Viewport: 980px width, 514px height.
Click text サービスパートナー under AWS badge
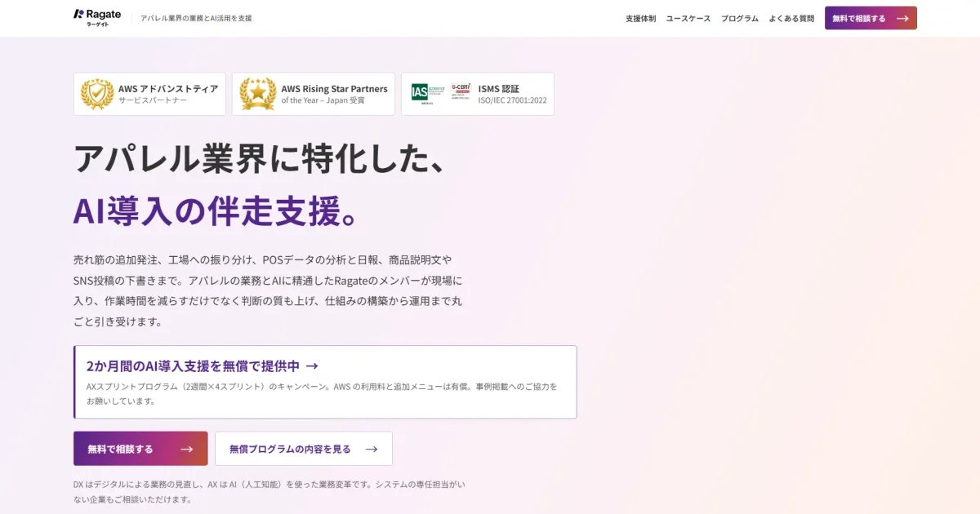click(x=153, y=101)
